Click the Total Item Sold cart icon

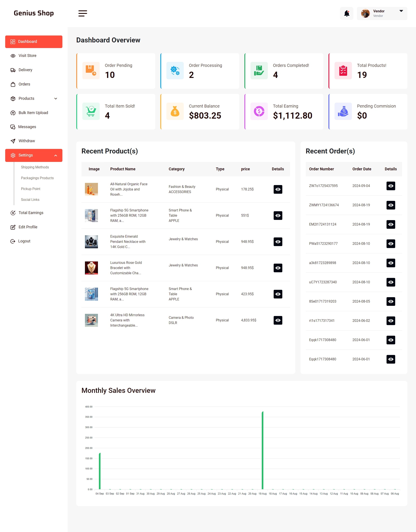coord(91,111)
